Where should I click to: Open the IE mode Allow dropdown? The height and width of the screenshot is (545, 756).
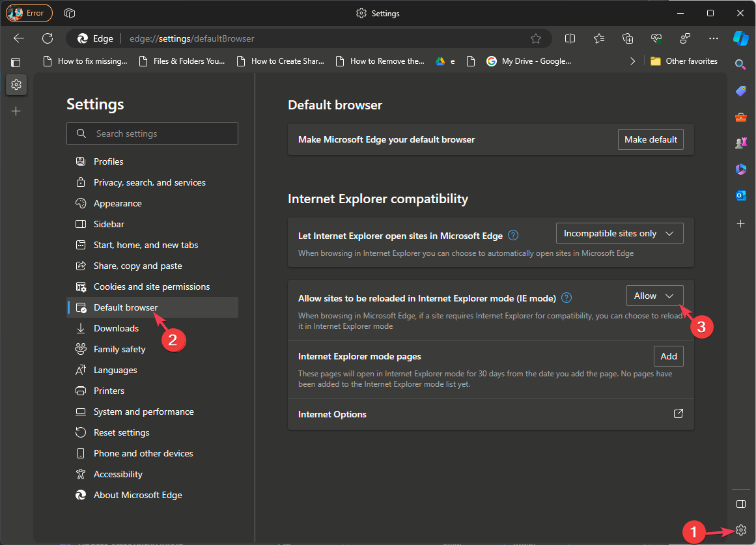(654, 295)
